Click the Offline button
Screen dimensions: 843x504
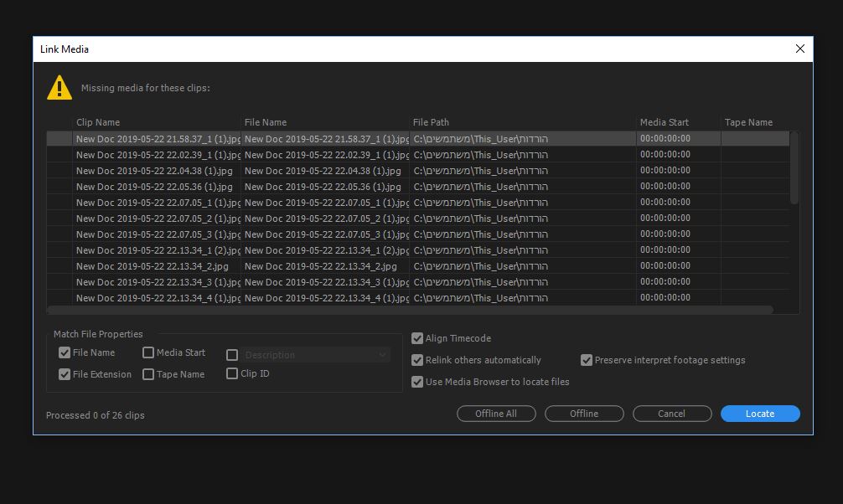(584, 414)
